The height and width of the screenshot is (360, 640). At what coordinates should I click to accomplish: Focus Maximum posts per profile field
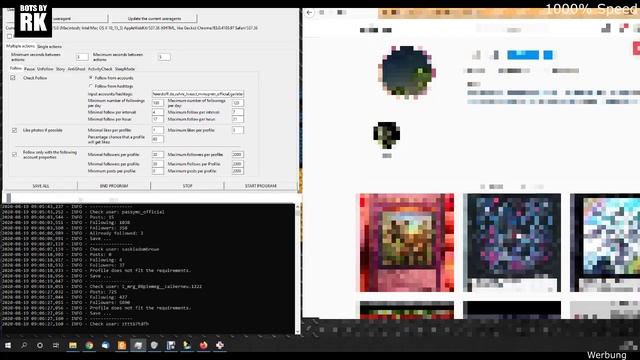[x=238, y=171]
